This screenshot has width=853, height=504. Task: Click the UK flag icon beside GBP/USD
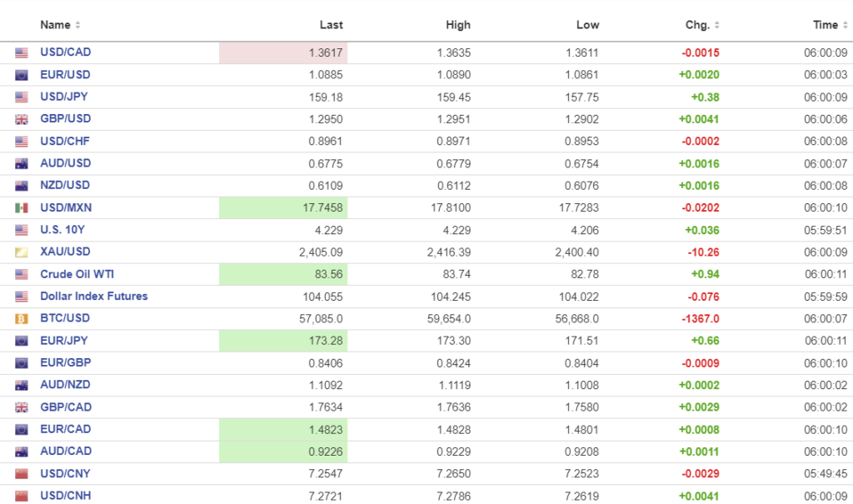coord(22,119)
